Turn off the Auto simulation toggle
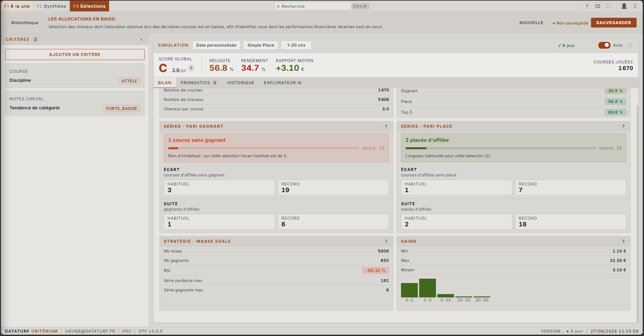Viewport: 644px width, 336px height. (604, 45)
